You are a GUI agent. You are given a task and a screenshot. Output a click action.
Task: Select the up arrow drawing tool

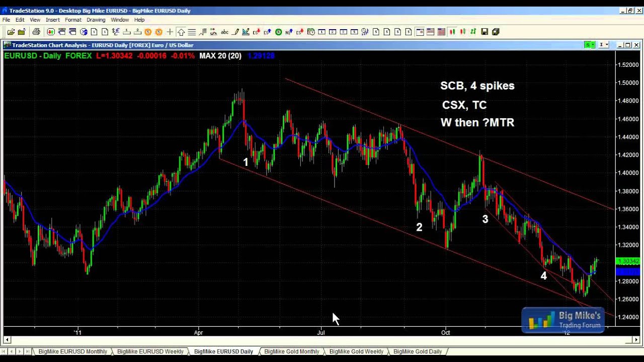click(181, 32)
